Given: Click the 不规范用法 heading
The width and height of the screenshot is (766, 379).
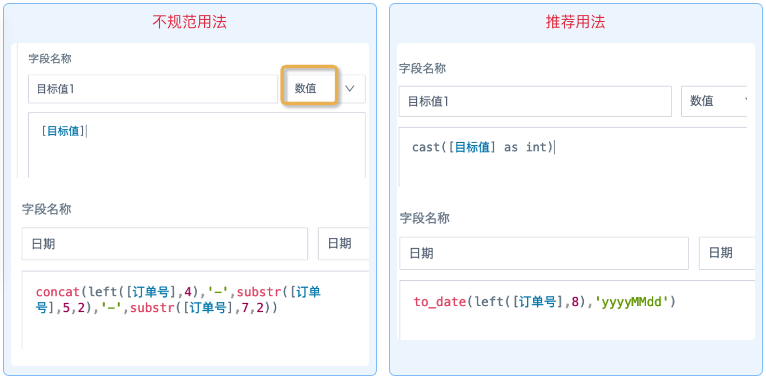Looking at the screenshot, I should point(190,21).
